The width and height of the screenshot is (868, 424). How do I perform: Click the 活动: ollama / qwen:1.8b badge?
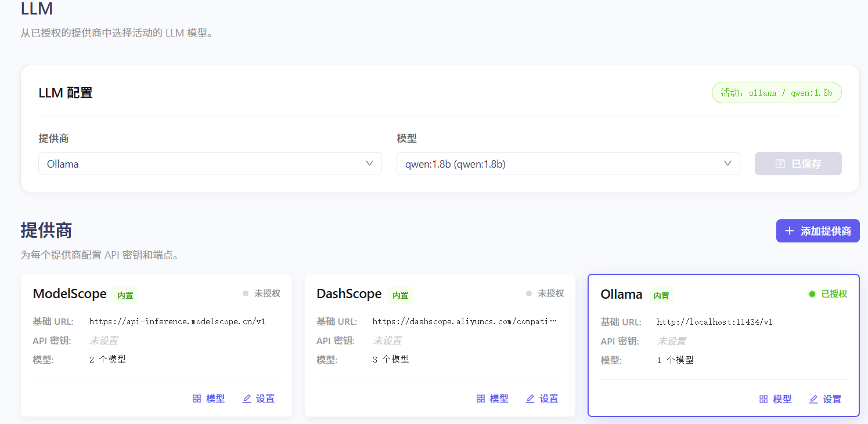[x=776, y=93]
